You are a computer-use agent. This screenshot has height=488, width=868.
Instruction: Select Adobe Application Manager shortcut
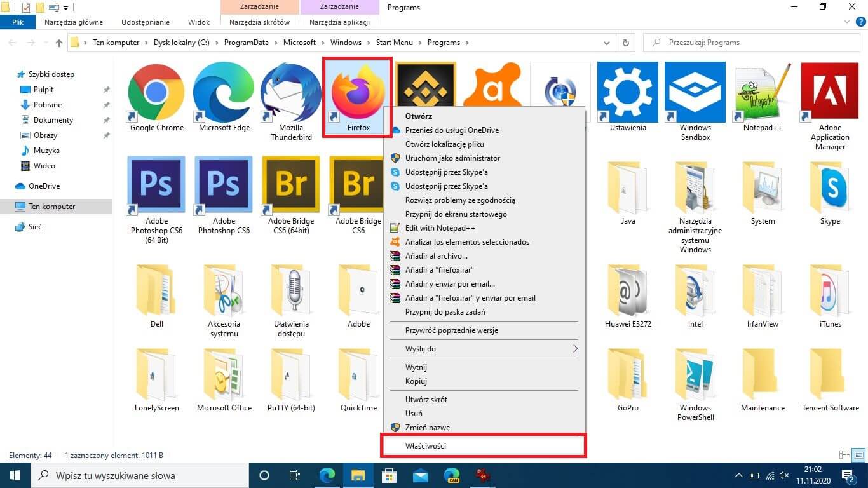pyautogui.click(x=830, y=92)
